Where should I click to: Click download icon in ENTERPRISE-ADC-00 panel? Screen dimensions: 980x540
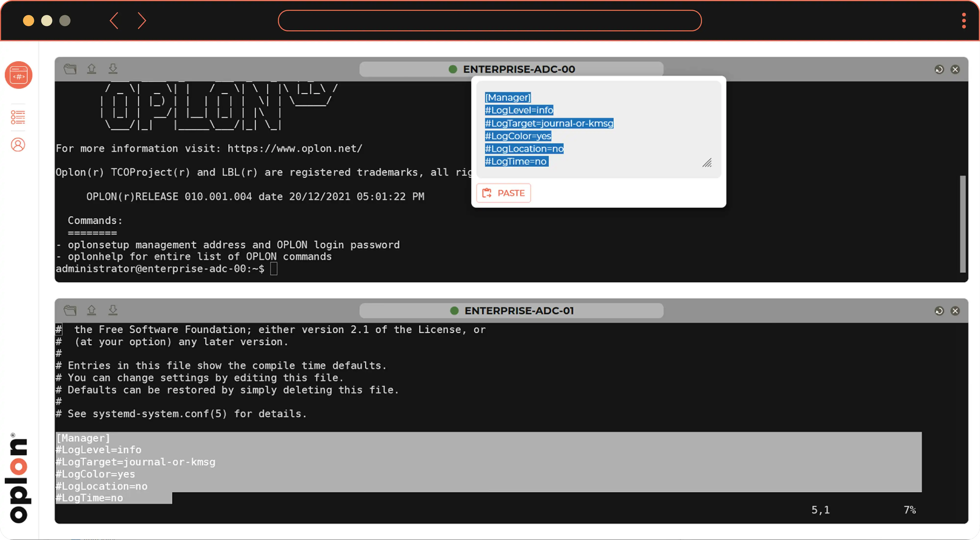(113, 69)
